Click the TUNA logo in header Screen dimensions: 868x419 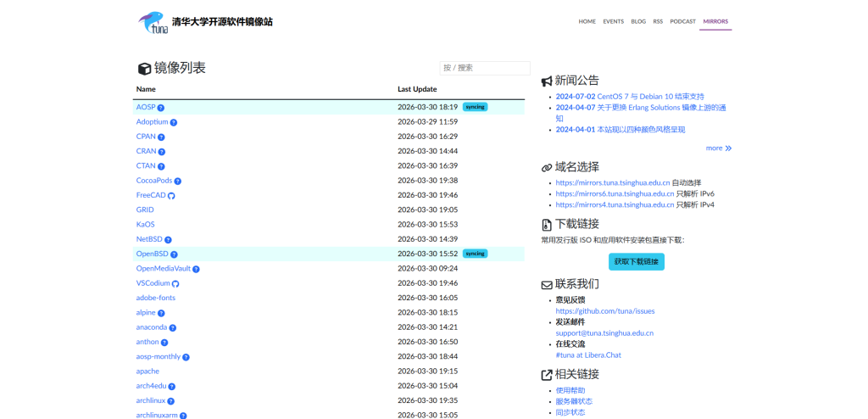pos(154,22)
